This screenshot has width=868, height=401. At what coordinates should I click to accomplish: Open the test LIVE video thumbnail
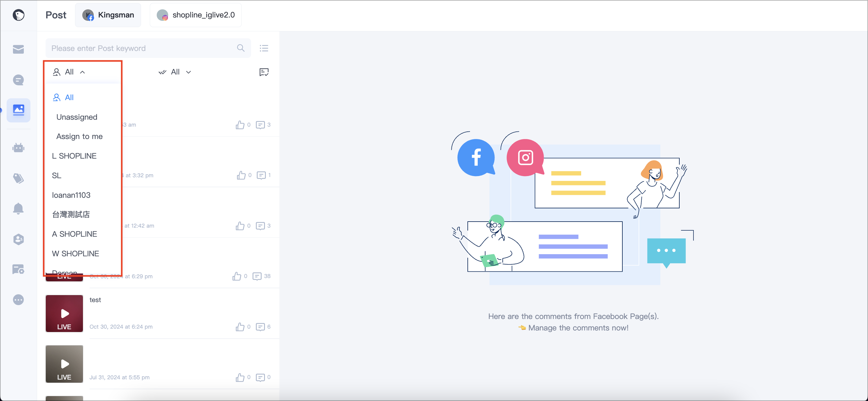pos(64,313)
